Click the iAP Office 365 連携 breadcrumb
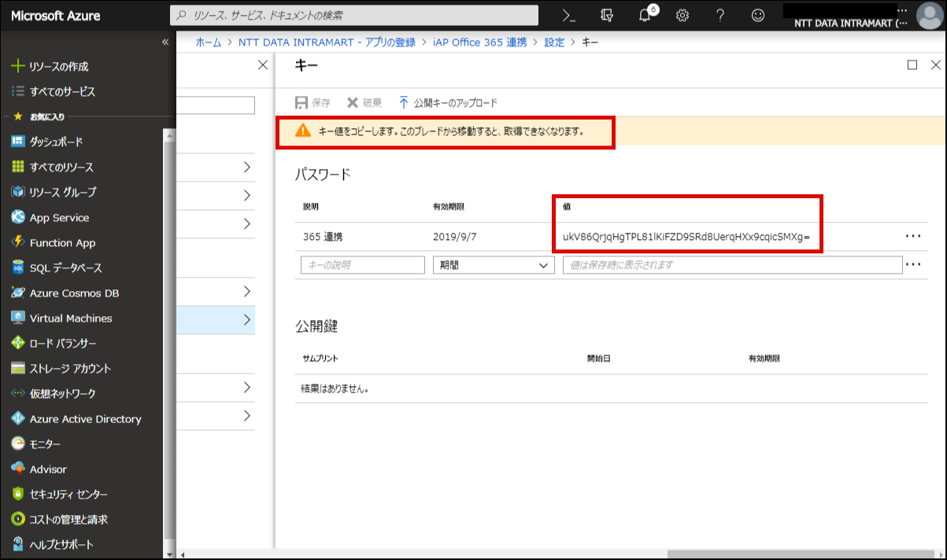947x560 pixels. click(x=480, y=42)
